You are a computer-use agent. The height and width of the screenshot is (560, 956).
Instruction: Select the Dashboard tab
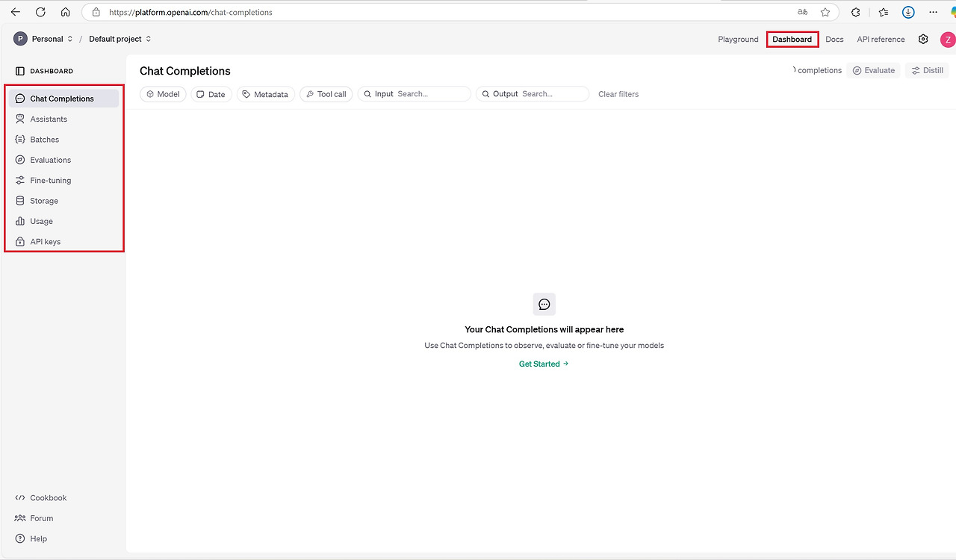792,40
